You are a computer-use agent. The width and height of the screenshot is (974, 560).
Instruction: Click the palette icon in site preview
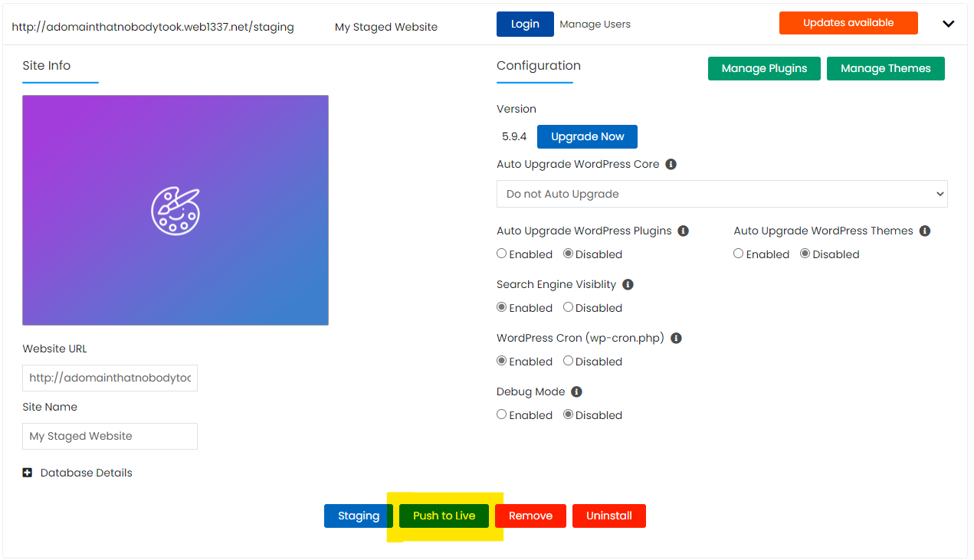(175, 211)
